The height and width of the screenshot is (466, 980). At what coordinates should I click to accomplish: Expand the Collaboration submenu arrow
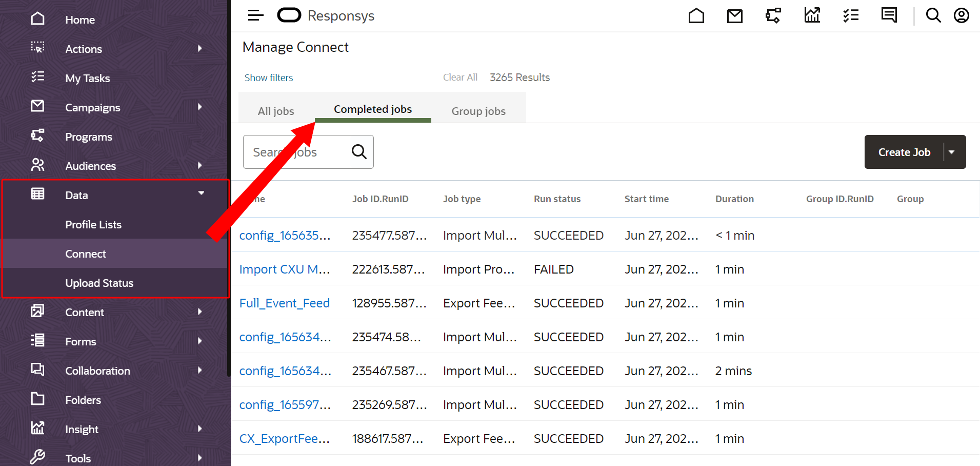(200, 370)
